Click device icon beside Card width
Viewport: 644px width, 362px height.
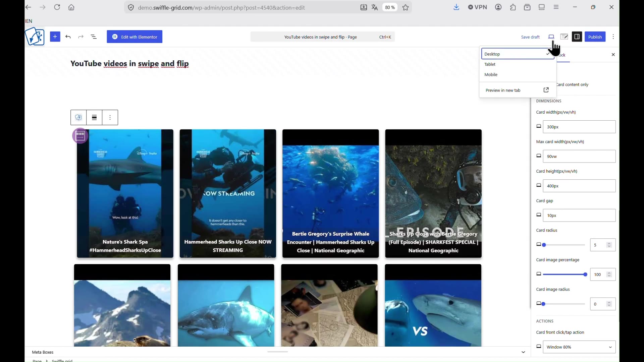539,127
